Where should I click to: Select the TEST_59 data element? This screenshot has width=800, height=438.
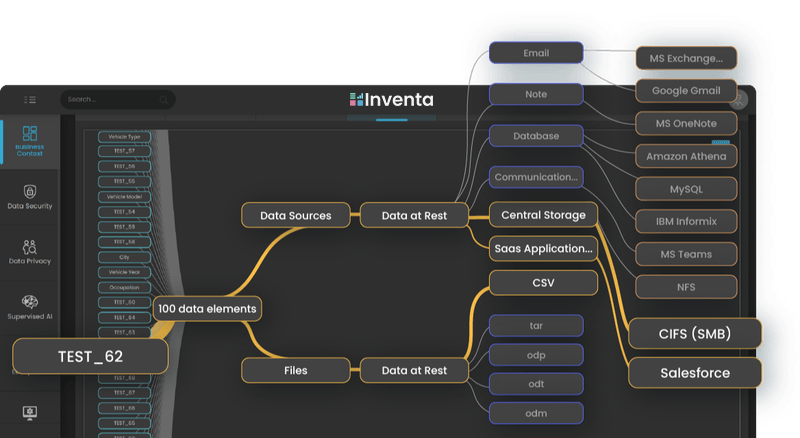pos(124,227)
